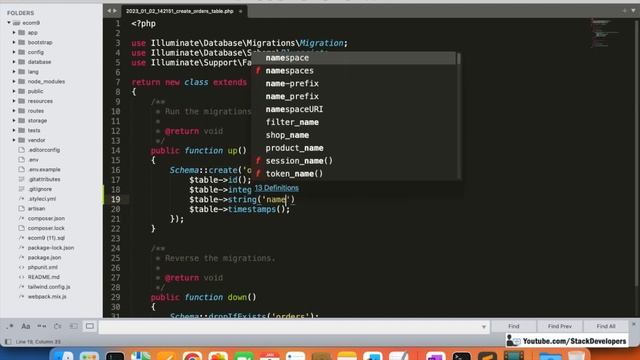
Task: Open package.json in the sidebar
Action: pyautogui.click(x=44, y=258)
